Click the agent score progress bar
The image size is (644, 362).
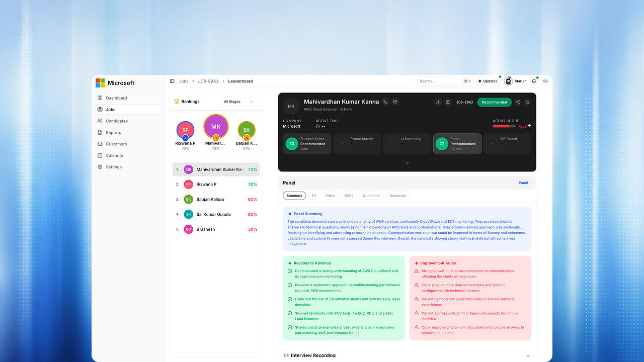coord(505,126)
